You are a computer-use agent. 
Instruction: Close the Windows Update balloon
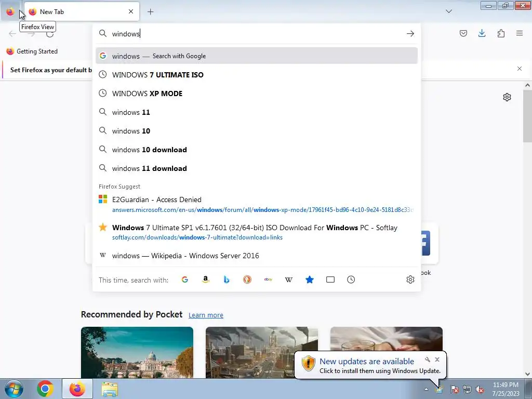pyautogui.click(x=437, y=360)
